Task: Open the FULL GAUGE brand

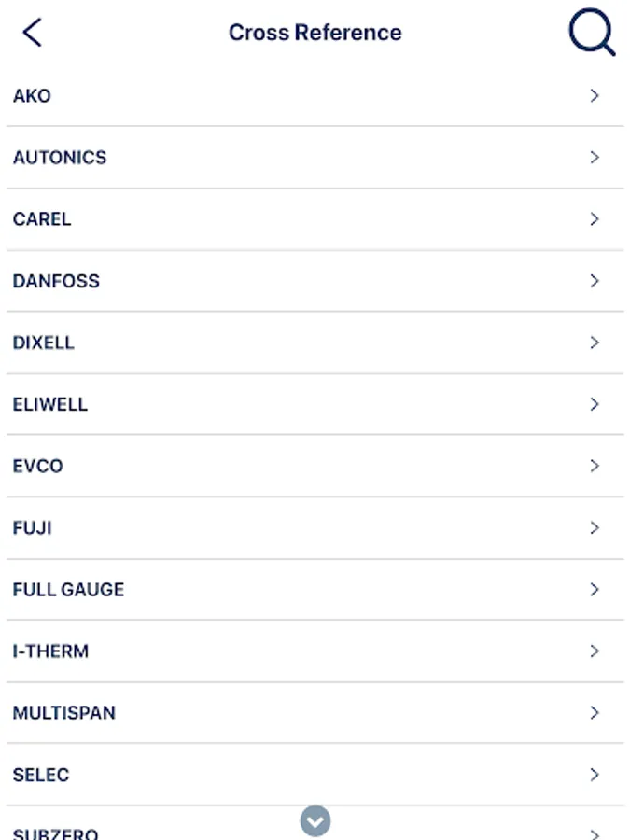Action: pyautogui.click(x=68, y=590)
